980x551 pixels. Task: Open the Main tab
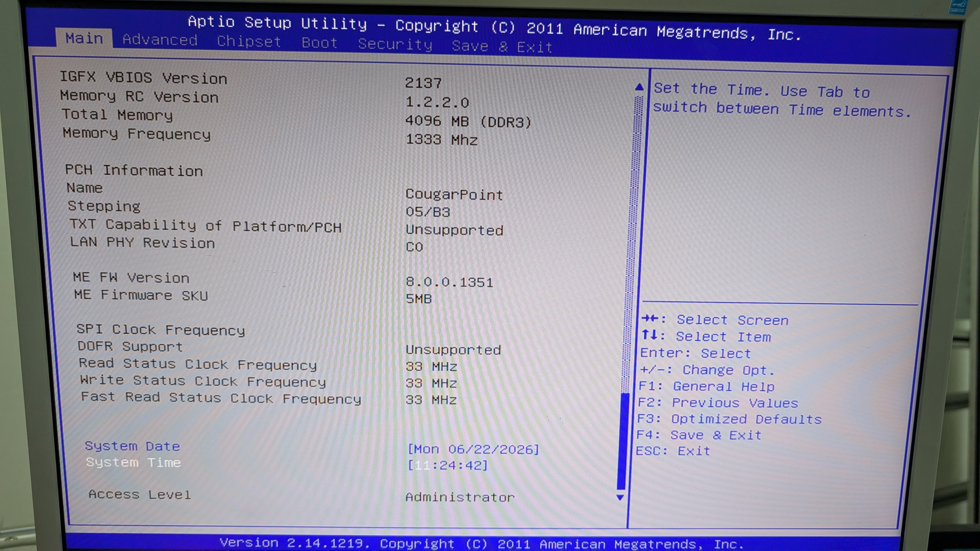point(84,38)
